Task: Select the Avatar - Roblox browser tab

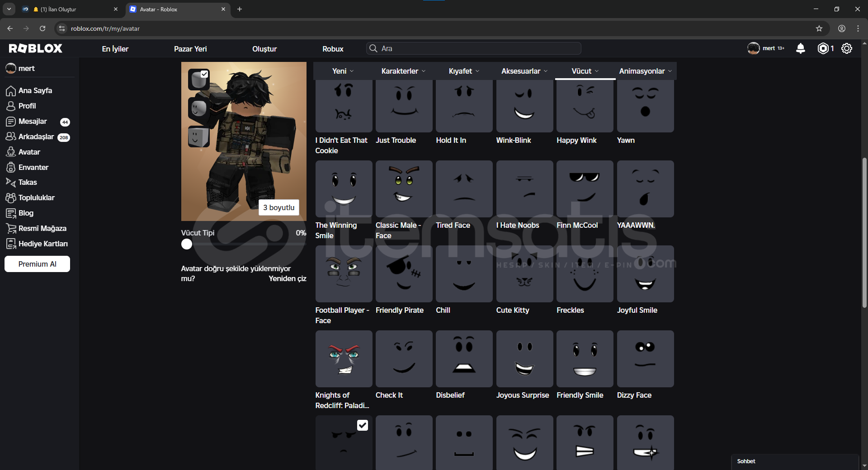Action: coord(177,9)
